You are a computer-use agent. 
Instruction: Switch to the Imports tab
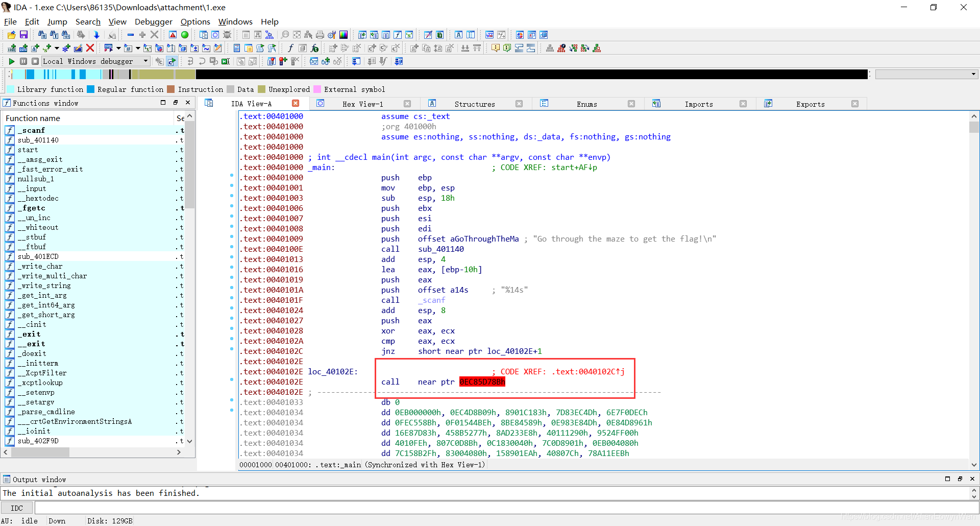click(699, 104)
